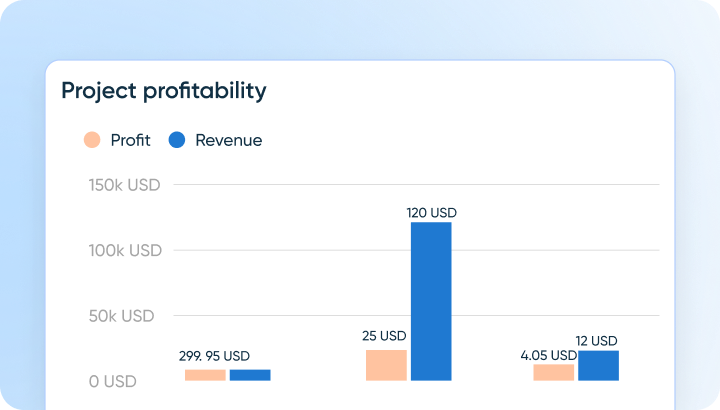Click the first group's orange profit bar
The image size is (720, 410).
tap(205, 375)
